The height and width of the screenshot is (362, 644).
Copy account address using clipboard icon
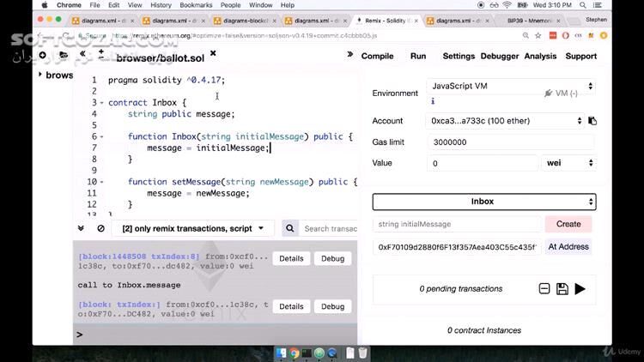tap(592, 121)
